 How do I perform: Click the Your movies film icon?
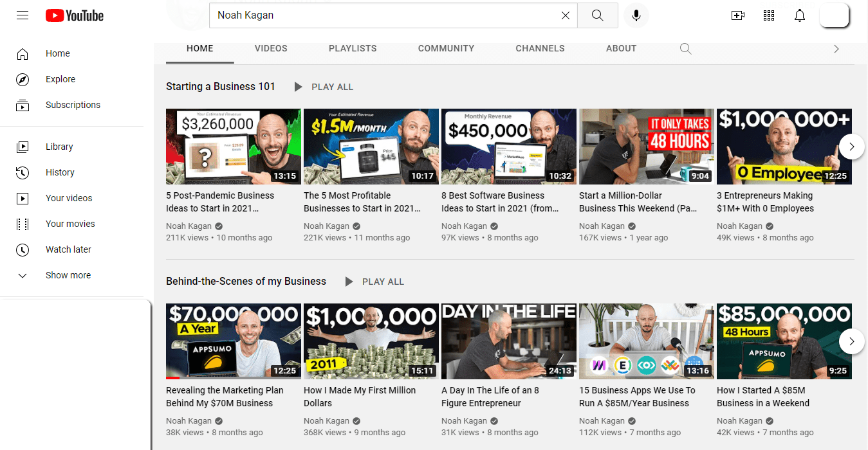(x=23, y=224)
